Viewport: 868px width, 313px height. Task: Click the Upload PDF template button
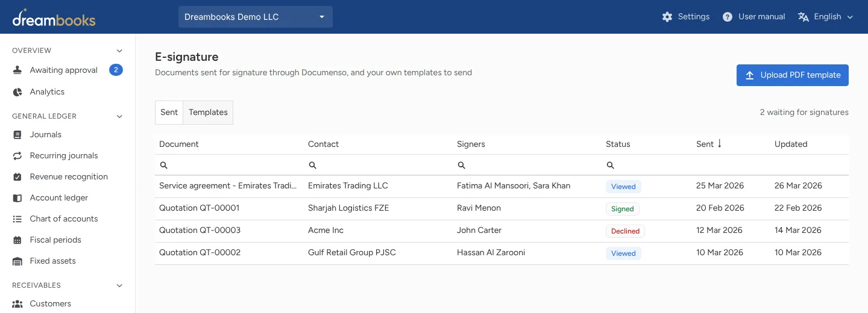point(793,75)
